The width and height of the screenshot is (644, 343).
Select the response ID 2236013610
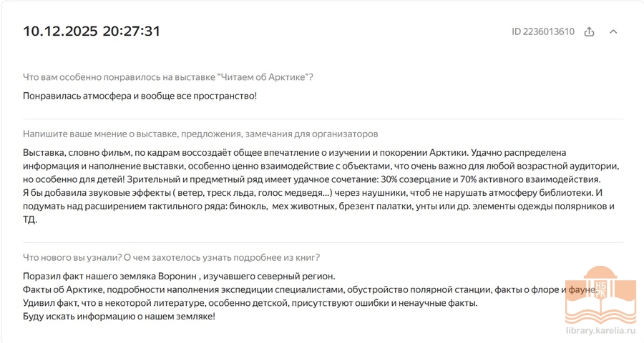(x=542, y=31)
